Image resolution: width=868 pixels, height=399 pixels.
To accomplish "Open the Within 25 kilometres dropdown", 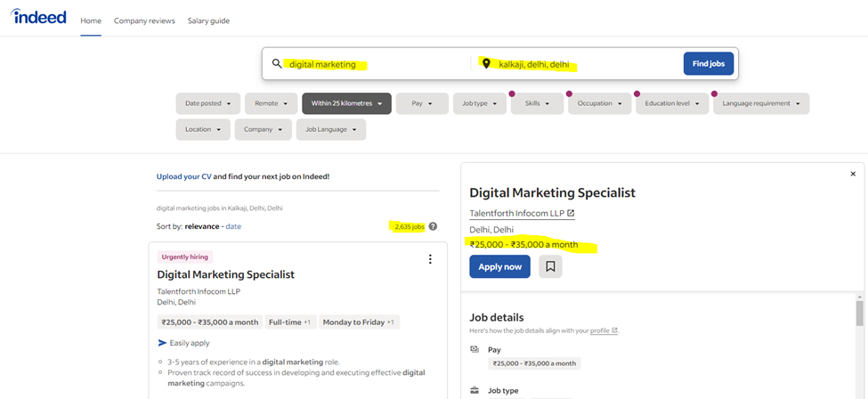I will click(x=346, y=103).
